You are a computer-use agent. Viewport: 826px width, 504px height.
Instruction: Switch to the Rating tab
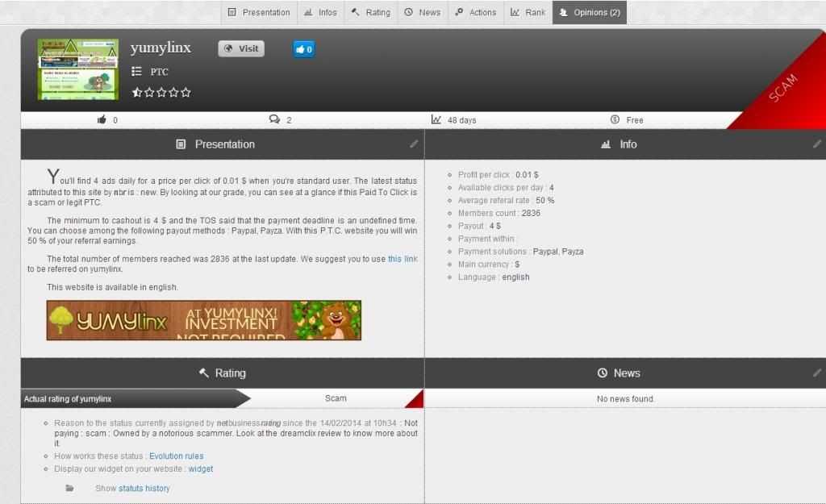[x=371, y=12]
